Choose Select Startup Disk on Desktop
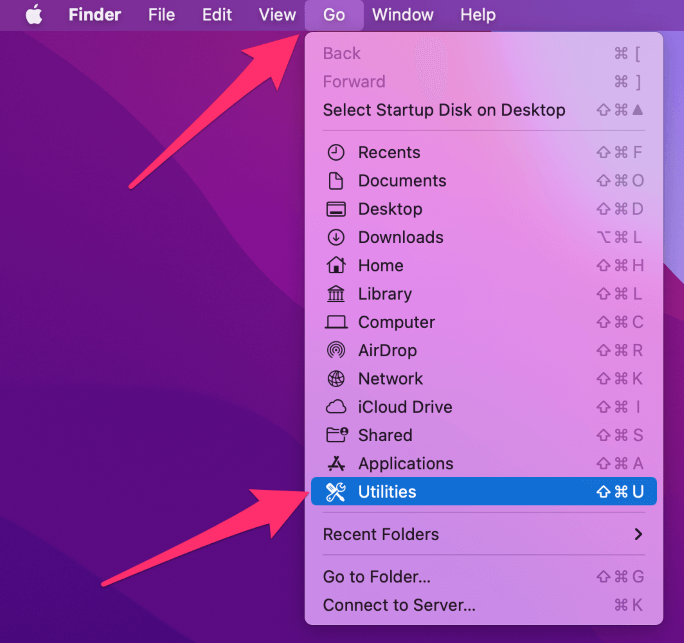 tap(483, 110)
